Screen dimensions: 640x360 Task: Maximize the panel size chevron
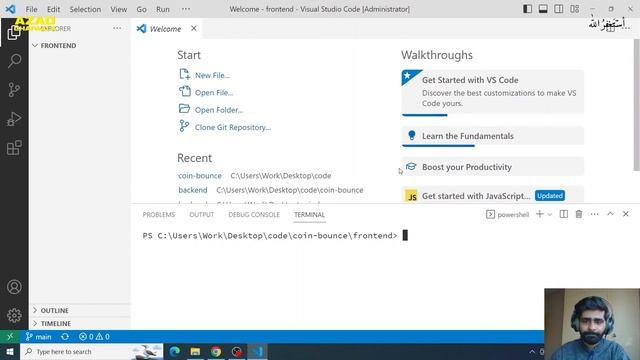[x=610, y=214]
